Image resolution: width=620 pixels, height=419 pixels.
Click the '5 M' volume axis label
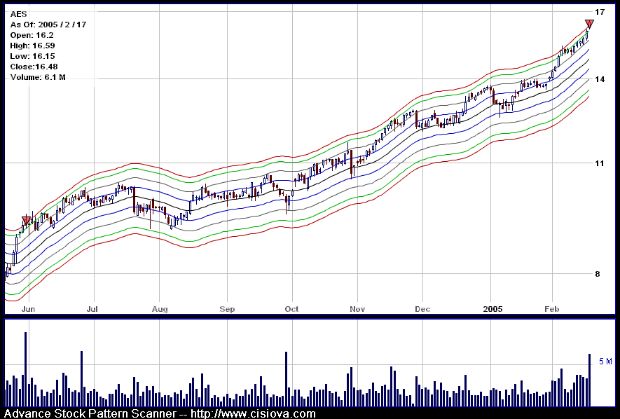(606, 361)
